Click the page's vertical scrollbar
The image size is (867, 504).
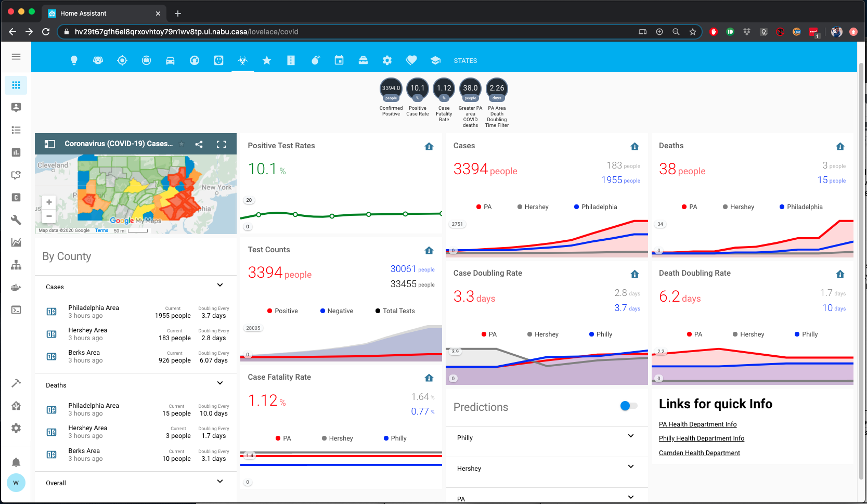pyautogui.click(x=861, y=270)
